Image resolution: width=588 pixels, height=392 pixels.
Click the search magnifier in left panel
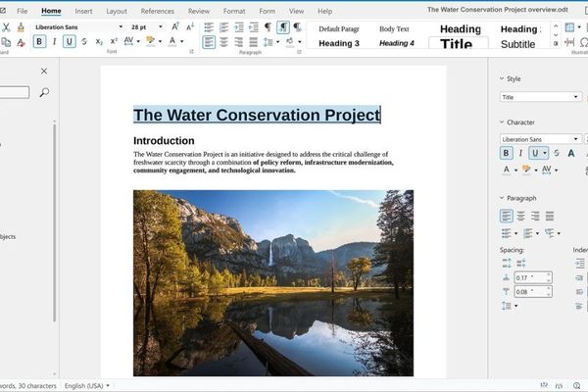click(x=43, y=92)
